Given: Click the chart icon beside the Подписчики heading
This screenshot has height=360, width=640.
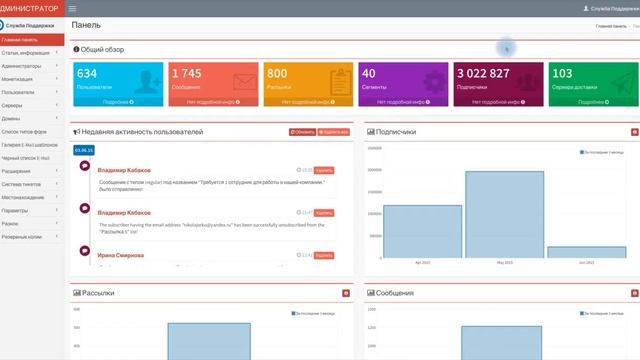Looking at the screenshot, I should [x=371, y=132].
